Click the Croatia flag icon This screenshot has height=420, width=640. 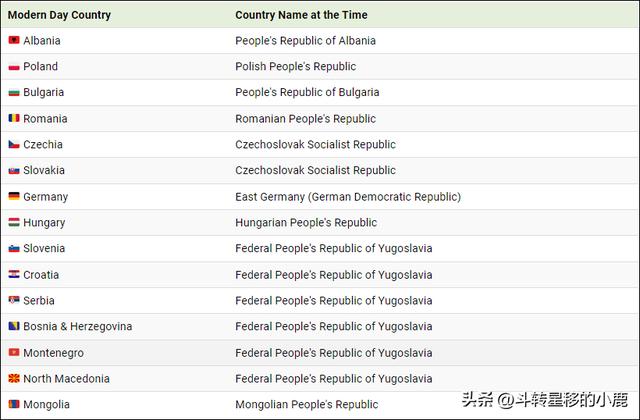pos(14,274)
